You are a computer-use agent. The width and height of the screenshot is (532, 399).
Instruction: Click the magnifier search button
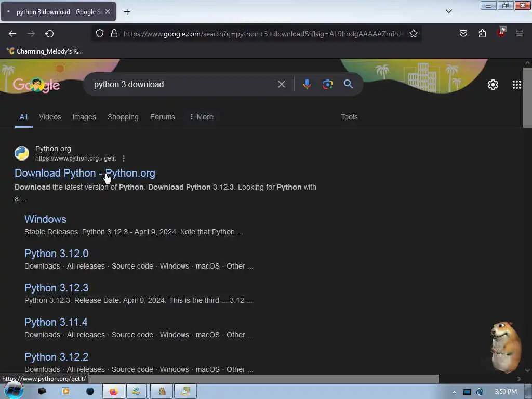click(348, 84)
